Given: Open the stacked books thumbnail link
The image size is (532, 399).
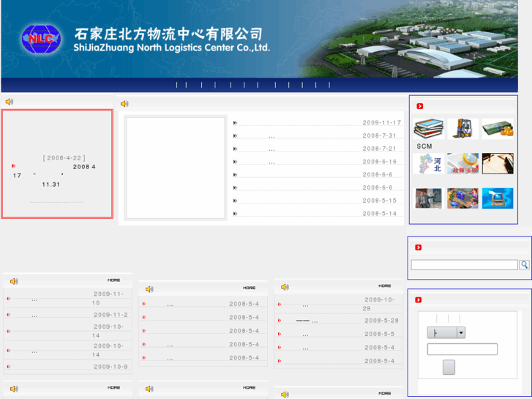Looking at the screenshot, I should point(429,129).
